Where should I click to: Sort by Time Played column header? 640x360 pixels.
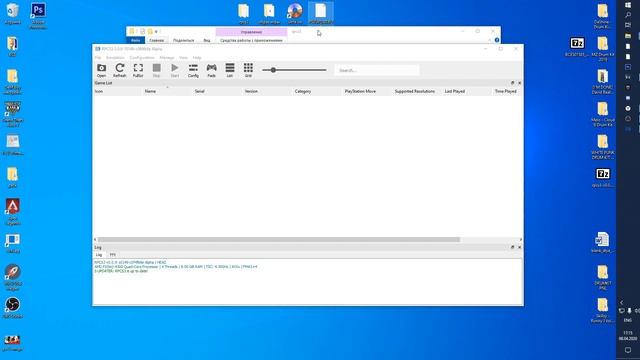click(x=506, y=91)
